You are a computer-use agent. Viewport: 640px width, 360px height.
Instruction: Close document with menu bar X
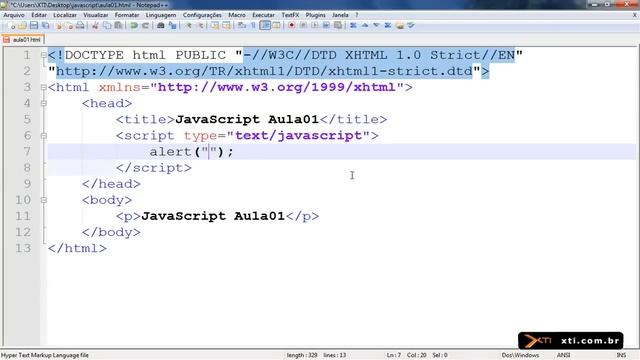(635, 15)
